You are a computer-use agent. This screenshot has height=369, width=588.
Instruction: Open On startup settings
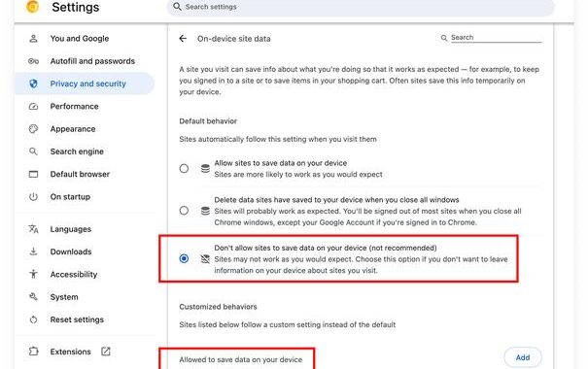(x=70, y=197)
